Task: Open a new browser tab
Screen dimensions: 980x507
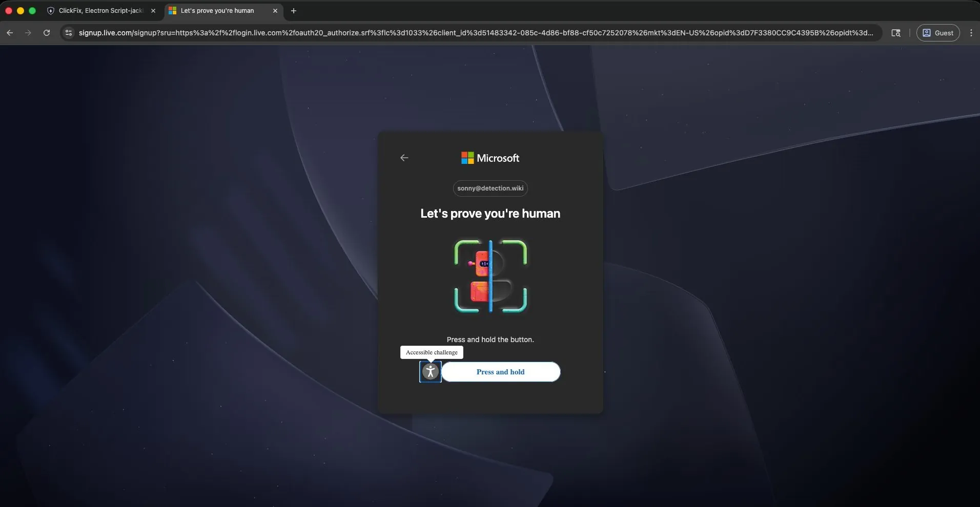Action: click(x=294, y=11)
